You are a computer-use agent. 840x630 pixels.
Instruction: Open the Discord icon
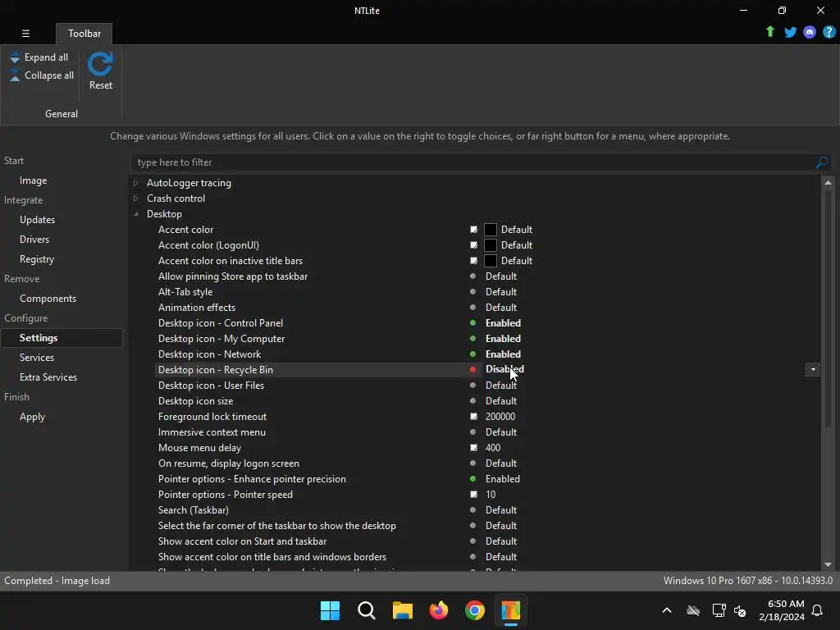pyautogui.click(x=810, y=33)
